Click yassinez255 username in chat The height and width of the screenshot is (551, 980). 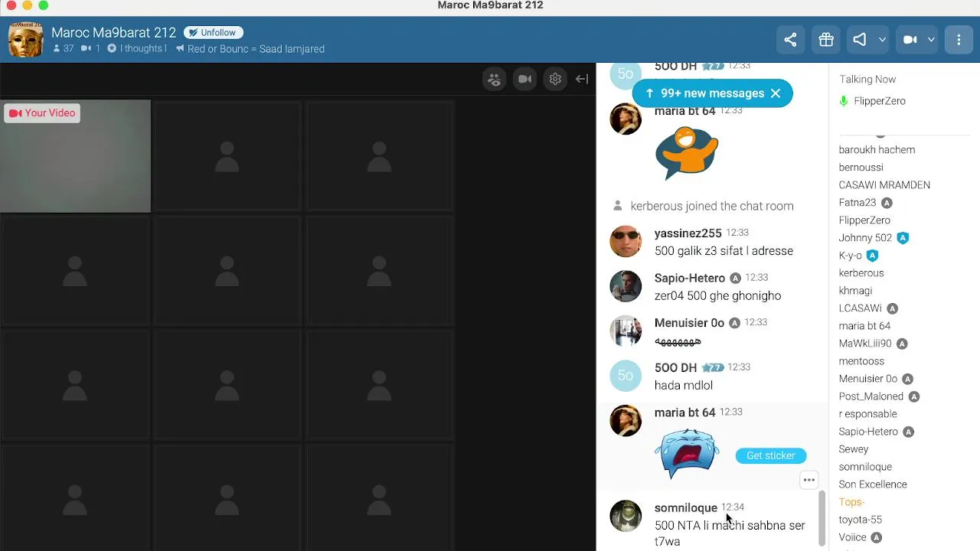click(x=688, y=233)
